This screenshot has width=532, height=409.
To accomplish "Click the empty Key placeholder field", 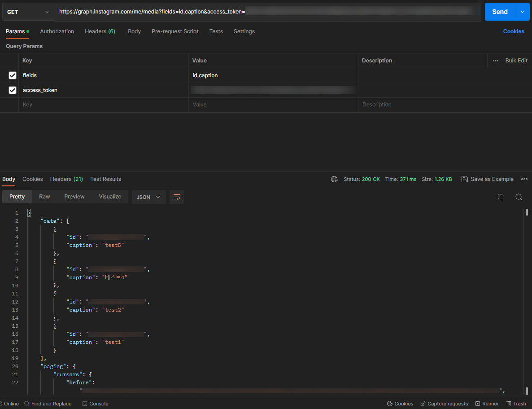I will click(104, 105).
